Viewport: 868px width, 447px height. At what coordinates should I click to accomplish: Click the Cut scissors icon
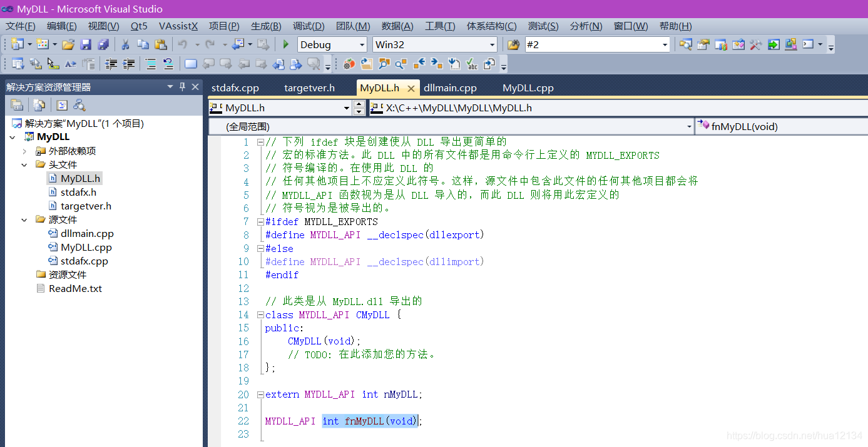coord(125,44)
